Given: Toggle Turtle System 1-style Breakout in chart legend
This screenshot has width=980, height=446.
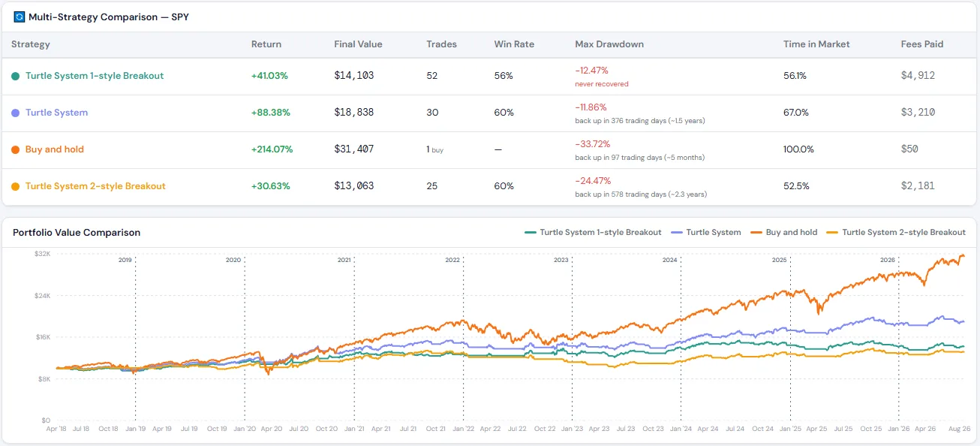Looking at the screenshot, I should [593, 233].
